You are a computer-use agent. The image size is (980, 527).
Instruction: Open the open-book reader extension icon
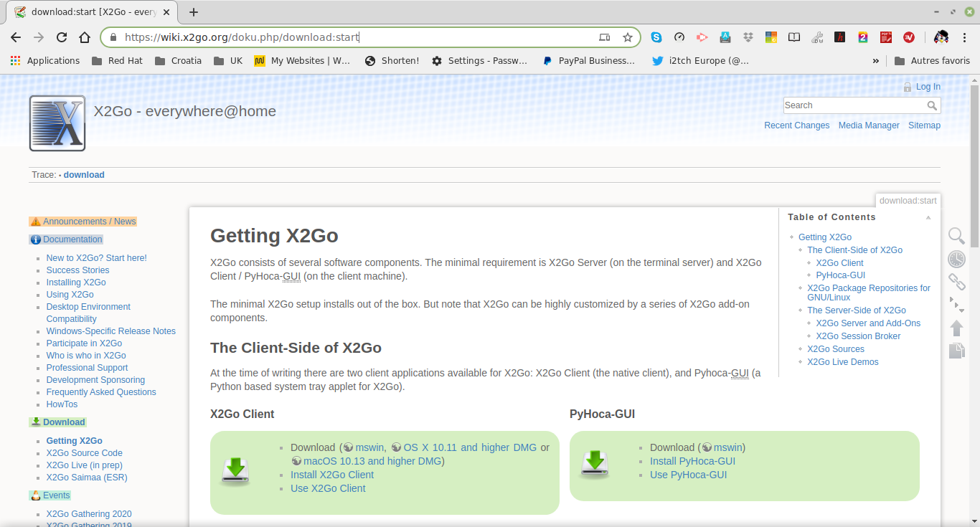pyautogui.click(x=794, y=37)
